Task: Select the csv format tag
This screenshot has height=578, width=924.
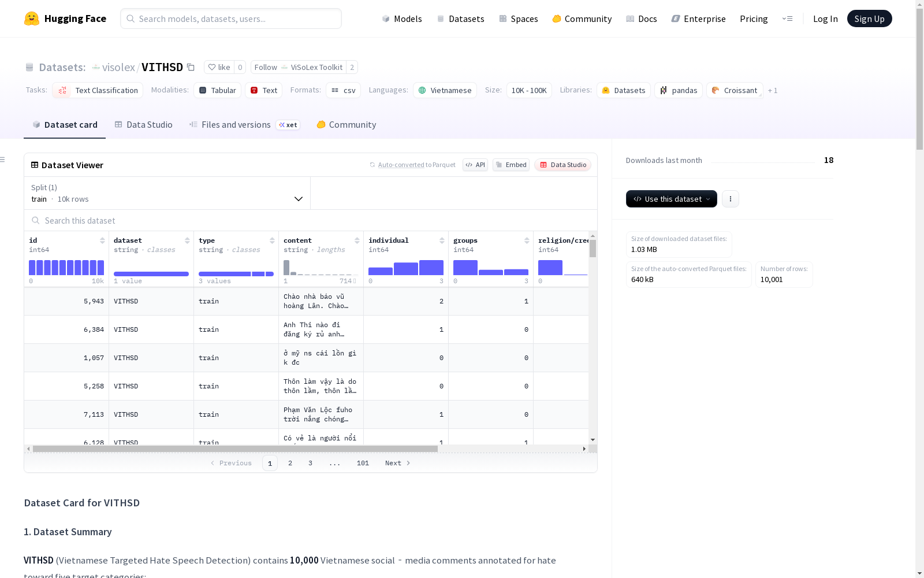Action: (344, 90)
